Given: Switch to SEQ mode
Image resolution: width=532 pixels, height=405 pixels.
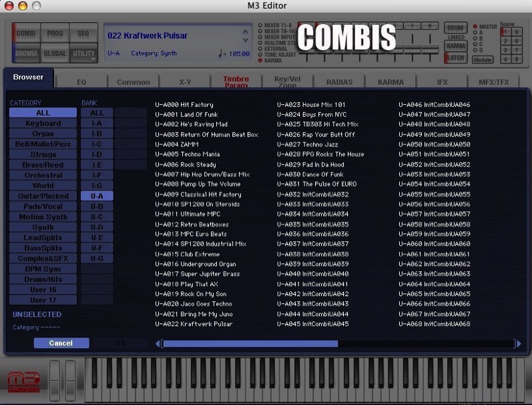Looking at the screenshot, I should click(83, 33).
